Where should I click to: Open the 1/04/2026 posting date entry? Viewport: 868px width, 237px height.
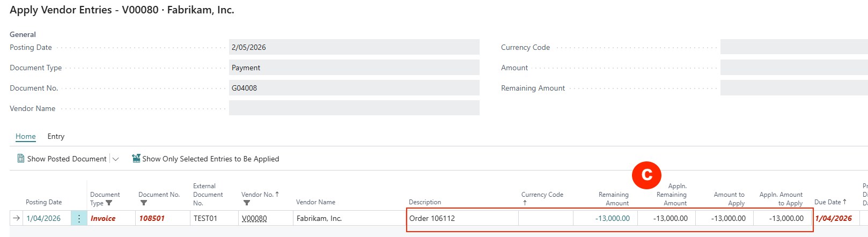[43, 218]
